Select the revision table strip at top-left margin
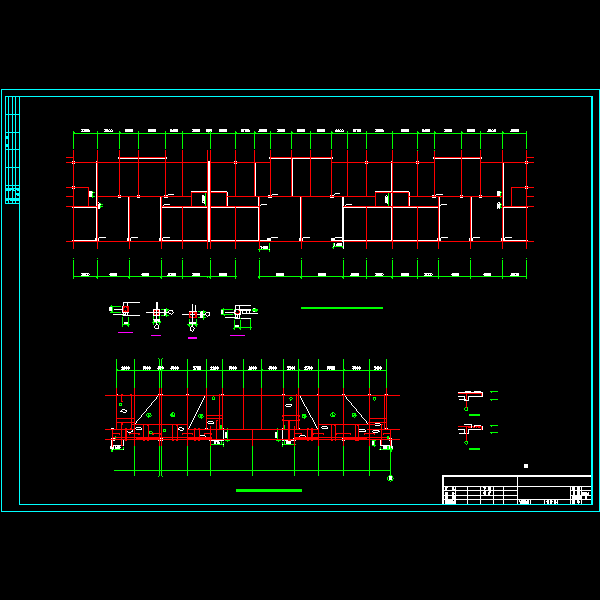 point(12,150)
